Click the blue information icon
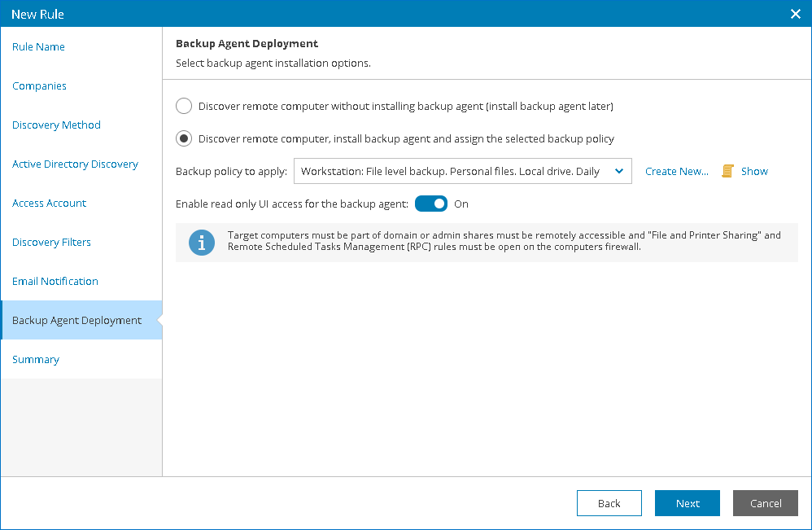 point(202,243)
